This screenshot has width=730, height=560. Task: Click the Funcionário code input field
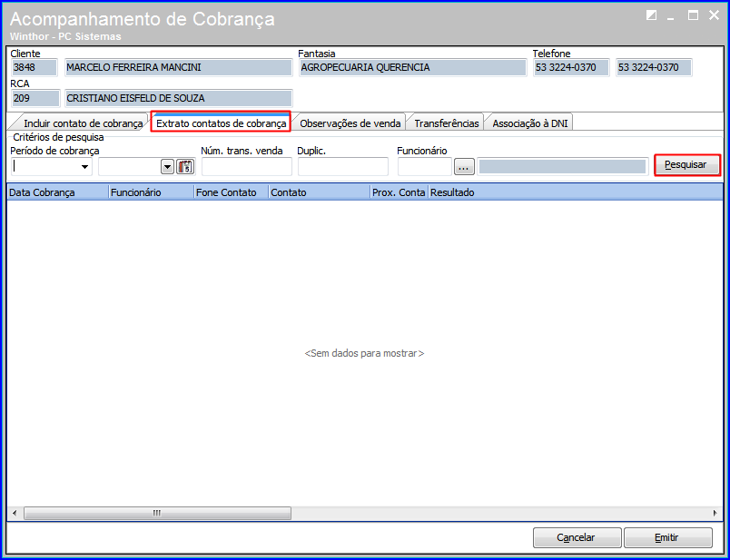click(x=425, y=167)
